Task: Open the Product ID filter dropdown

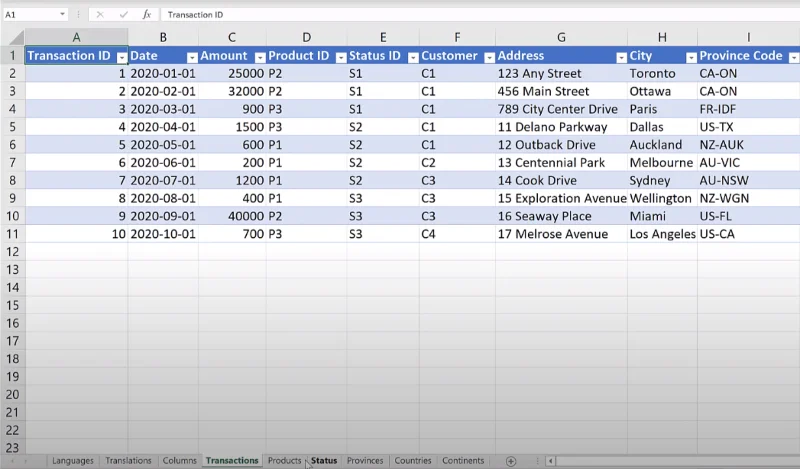Action: 341,57
